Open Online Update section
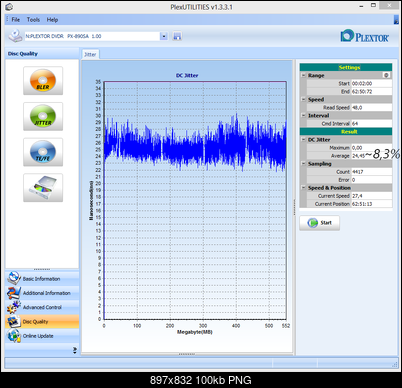The width and height of the screenshot is (402, 388). pos(42,336)
